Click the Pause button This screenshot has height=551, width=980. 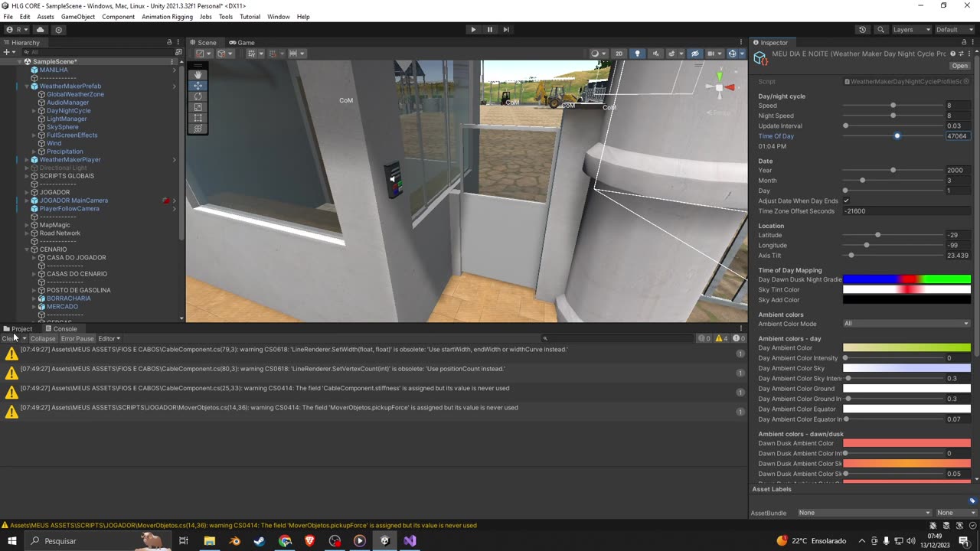coord(490,30)
